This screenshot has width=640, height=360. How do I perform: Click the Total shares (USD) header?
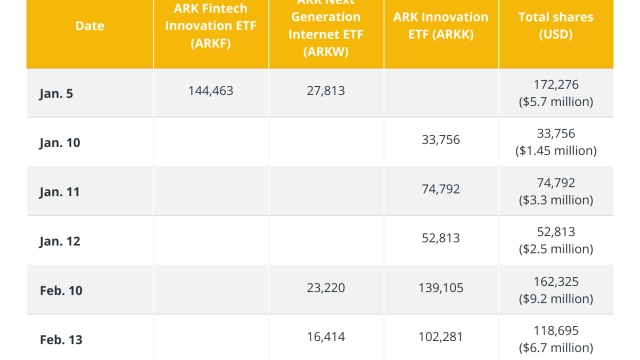coord(556,26)
